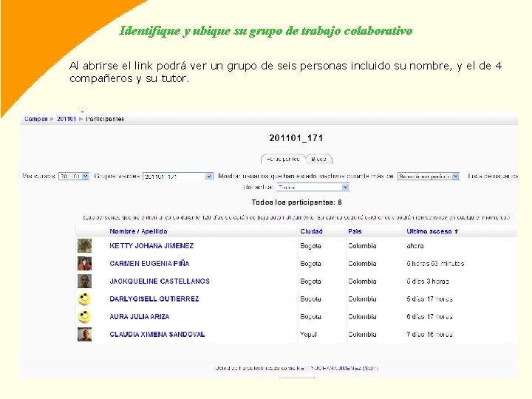The height and width of the screenshot is (399, 532).
Task: Open the Seleccionar período dropdown
Action: click(429, 177)
